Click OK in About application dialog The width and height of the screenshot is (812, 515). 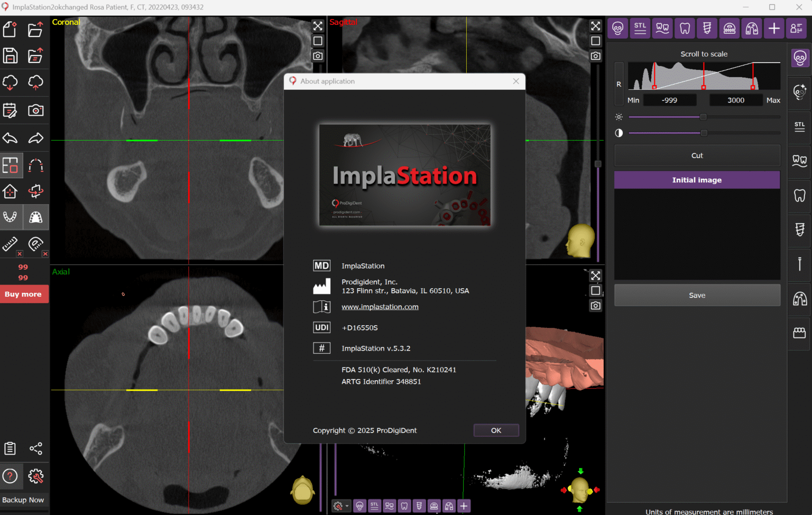[x=496, y=430]
